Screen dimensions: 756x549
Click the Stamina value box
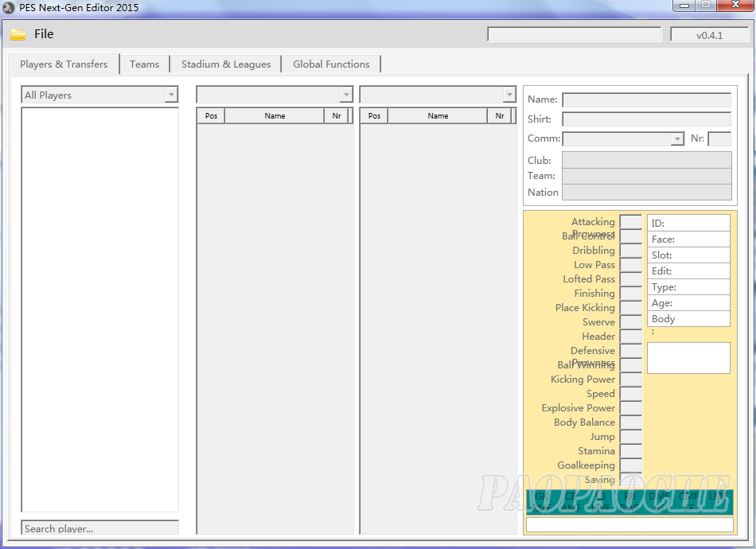coord(630,450)
